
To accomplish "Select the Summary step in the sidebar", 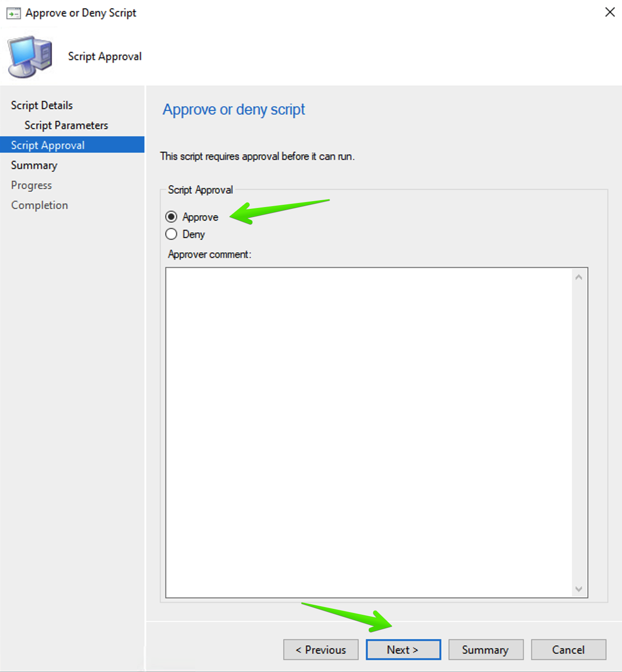I will coord(34,165).
